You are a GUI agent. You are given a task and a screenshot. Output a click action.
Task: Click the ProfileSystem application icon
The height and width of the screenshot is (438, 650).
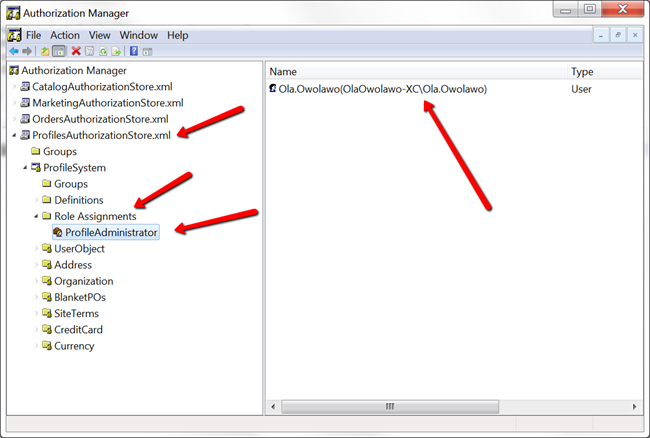[x=36, y=167]
